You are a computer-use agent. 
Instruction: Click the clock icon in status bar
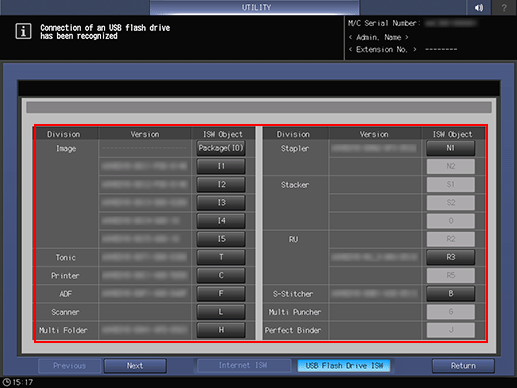(6, 382)
